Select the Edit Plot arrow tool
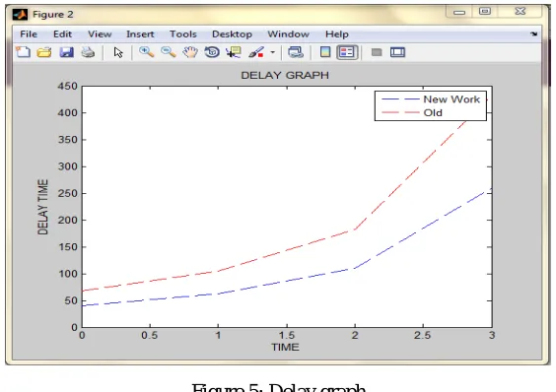 coord(118,52)
